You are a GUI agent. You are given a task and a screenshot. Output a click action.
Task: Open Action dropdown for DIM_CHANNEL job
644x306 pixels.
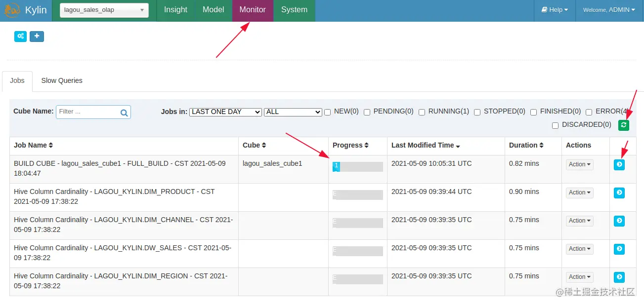tap(580, 221)
